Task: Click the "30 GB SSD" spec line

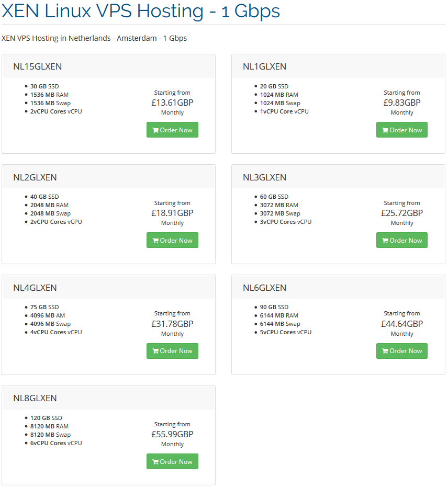Action: coord(44,86)
